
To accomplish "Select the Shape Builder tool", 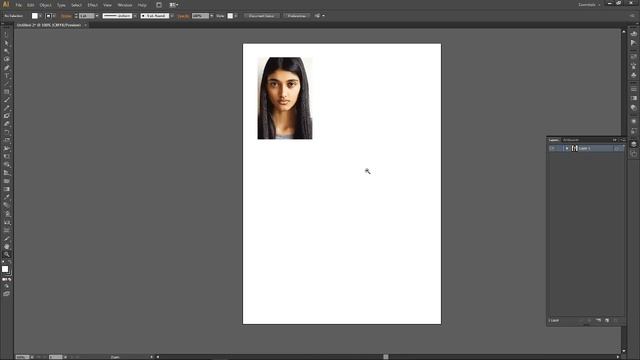I will tap(7, 164).
